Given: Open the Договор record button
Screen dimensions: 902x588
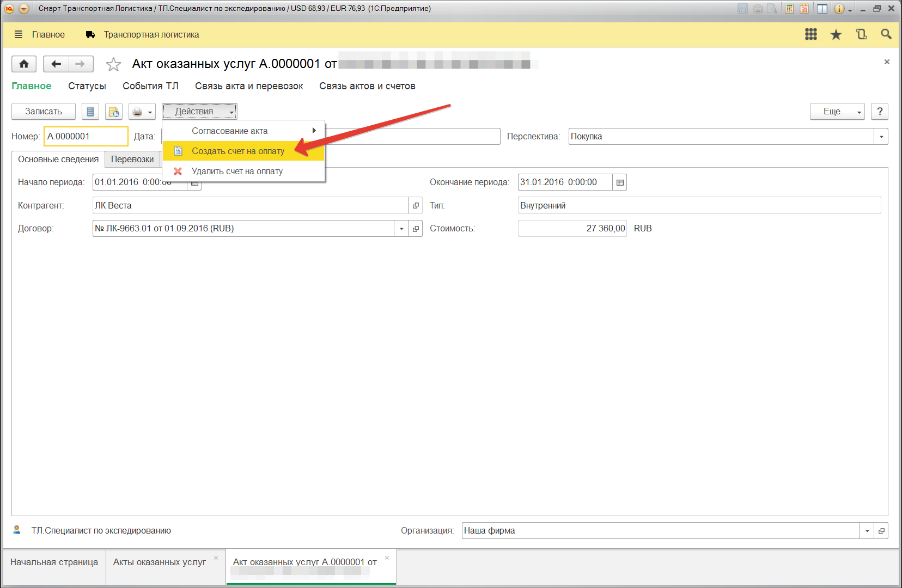Looking at the screenshot, I should (416, 228).
